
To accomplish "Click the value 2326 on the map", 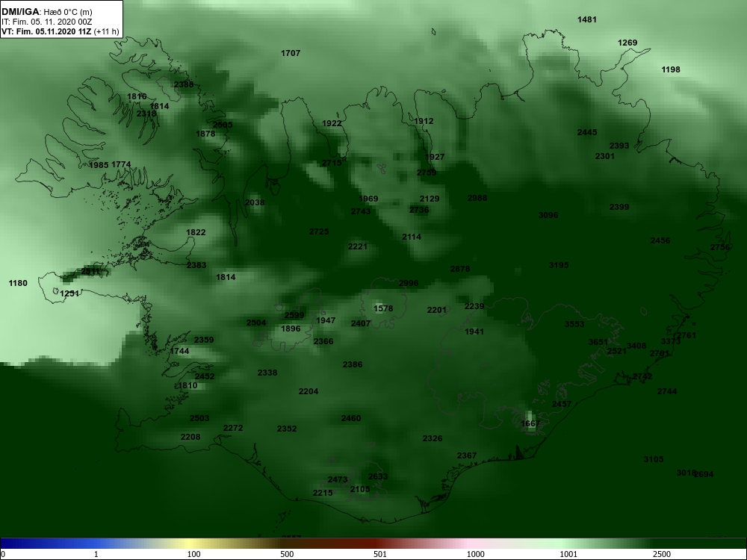I will tap(433, 438).
